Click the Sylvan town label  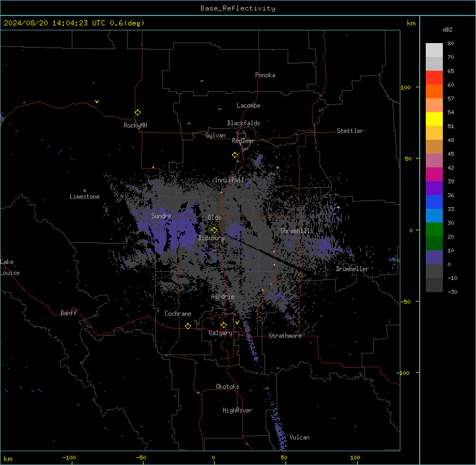215,135
